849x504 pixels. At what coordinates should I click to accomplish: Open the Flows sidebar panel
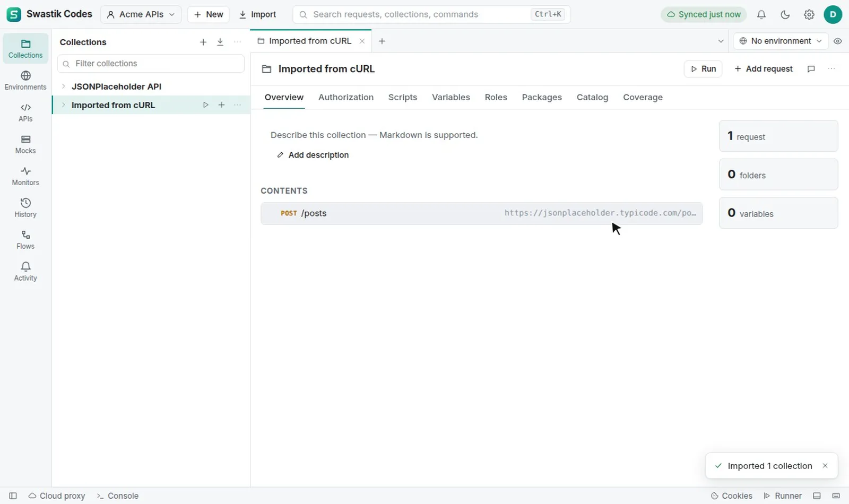[x=25, y=239]
